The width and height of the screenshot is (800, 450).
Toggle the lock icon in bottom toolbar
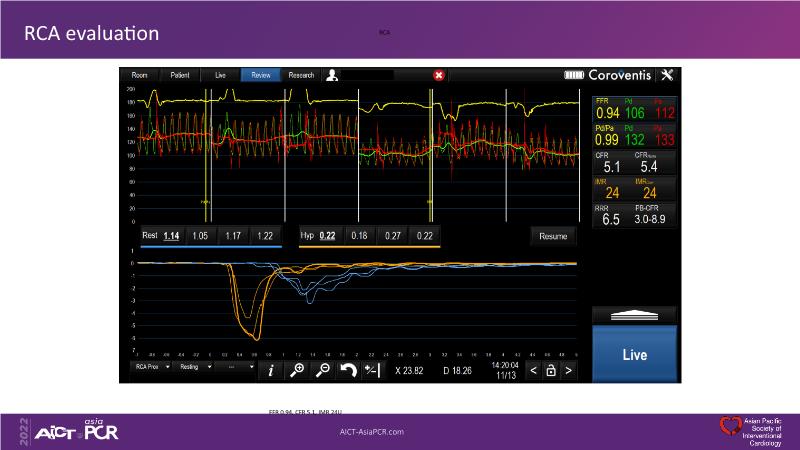click(x=550, y=370)
